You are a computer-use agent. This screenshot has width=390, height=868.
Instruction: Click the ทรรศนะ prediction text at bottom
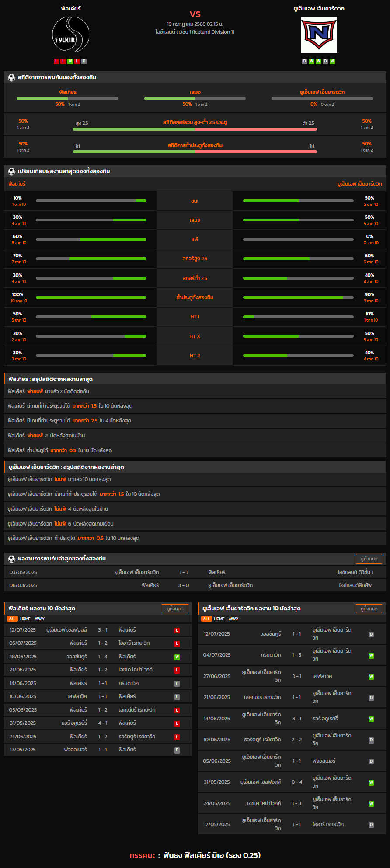click(195, 855)
